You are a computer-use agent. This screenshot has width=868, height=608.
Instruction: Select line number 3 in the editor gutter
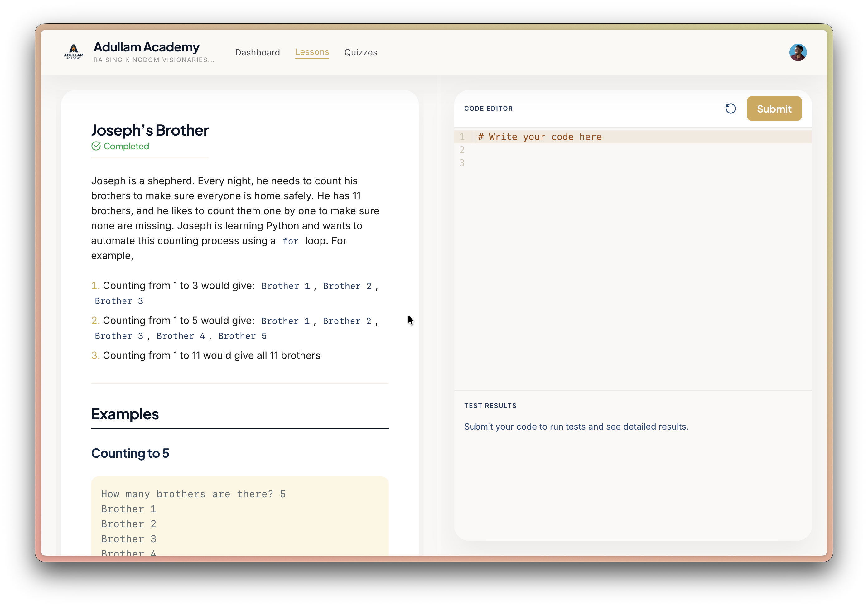462,163
